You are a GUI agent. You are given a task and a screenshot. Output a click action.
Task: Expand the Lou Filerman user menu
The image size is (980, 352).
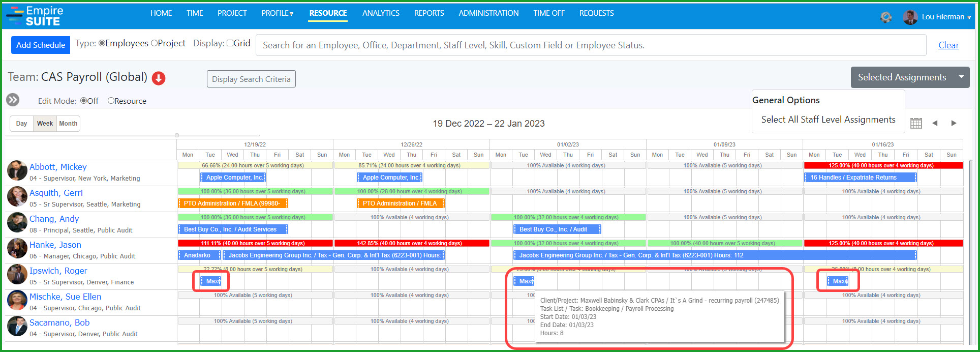point(946,17)
